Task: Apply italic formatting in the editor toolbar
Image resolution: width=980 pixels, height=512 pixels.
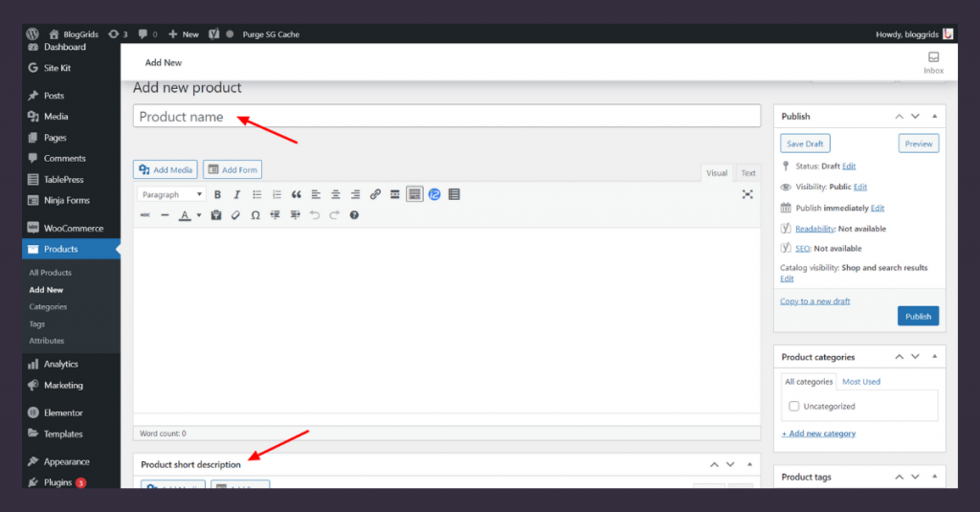Action: click(x=237, y=194)
